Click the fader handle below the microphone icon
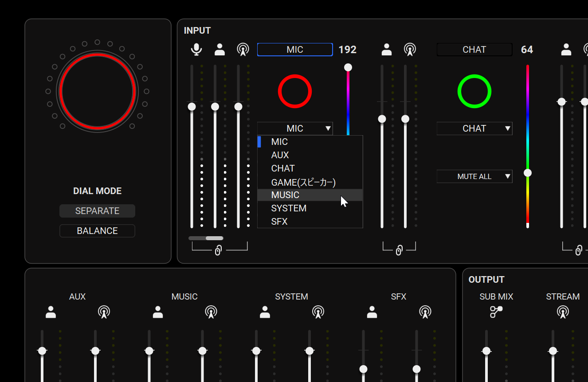Image resolution: width=588 pixels, height=382 pixels. 192,107
